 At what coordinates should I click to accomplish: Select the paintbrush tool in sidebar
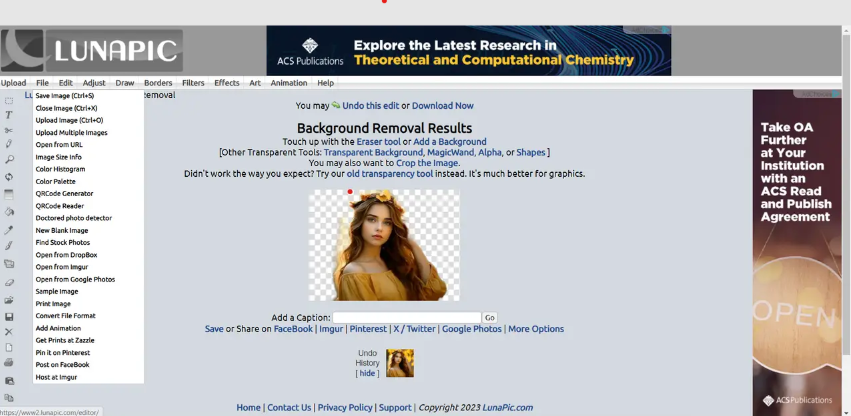pos(9,247)
